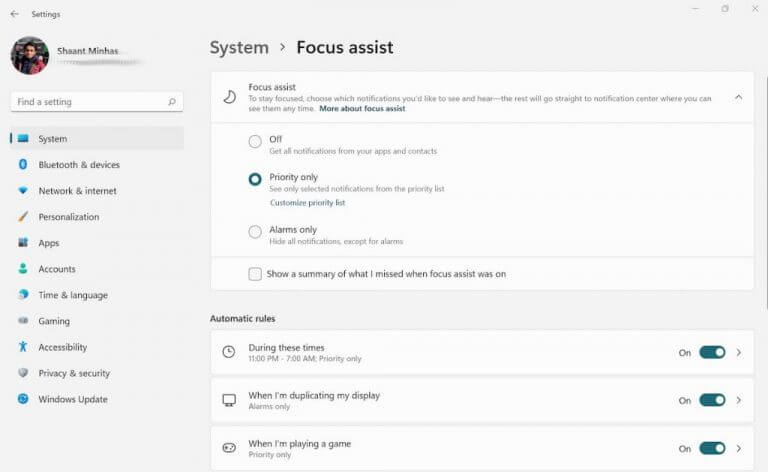Click the Gaming controller icon in sidebar

pyautogui.click(x=23, y=321)
